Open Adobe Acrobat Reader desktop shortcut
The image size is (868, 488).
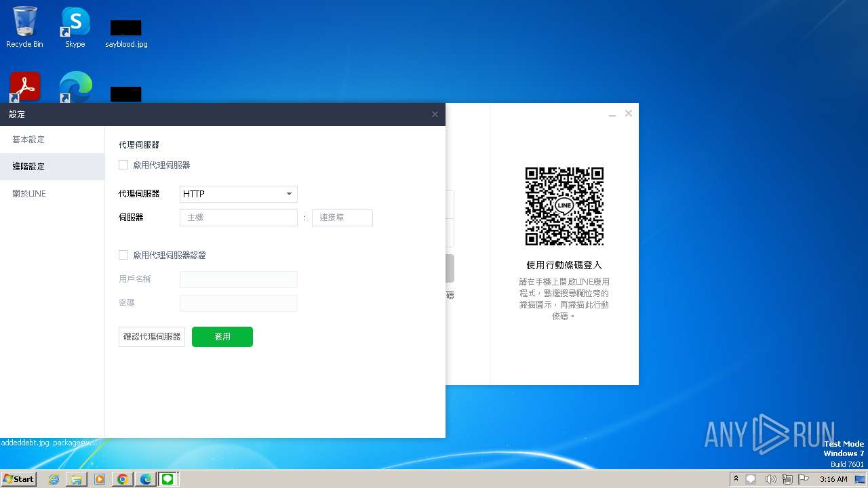25,87
